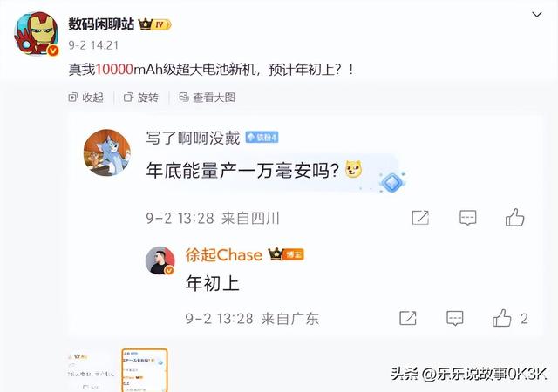Reply to the 四川 comment
This screenshot has height=392, width=558.
(468, 218)
